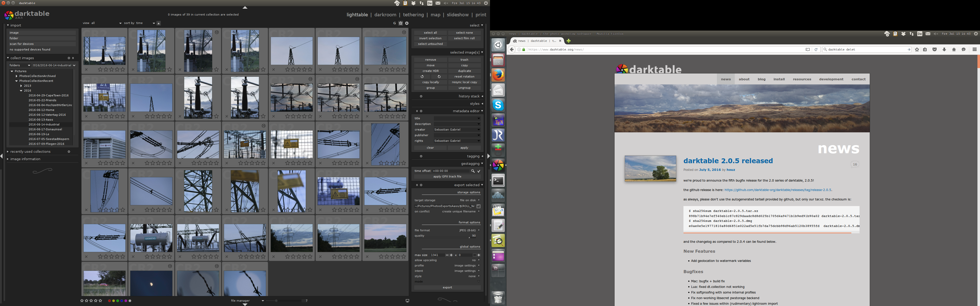980x306 pixels.
Task: Reset the history stack module
Action: (421, 96)
